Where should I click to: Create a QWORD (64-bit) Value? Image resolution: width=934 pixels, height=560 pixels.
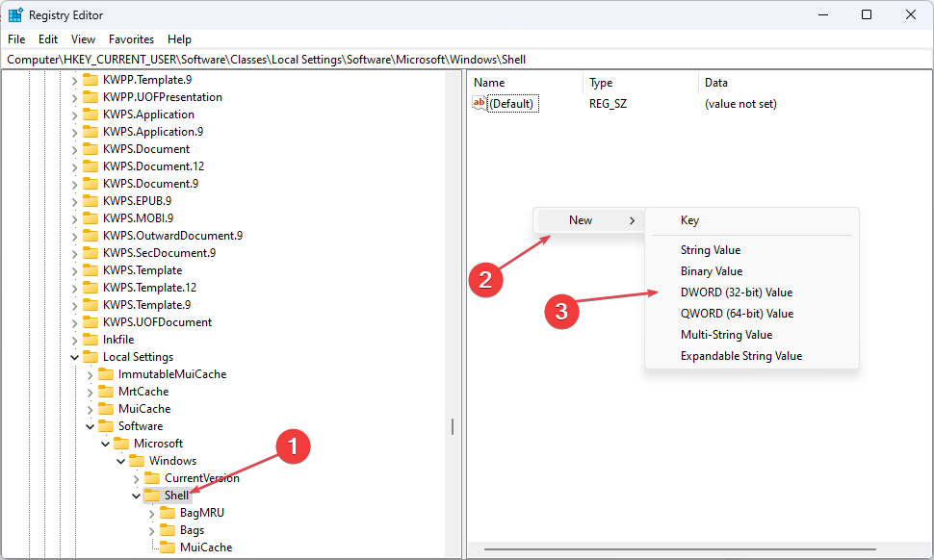(x=752, y=314)
